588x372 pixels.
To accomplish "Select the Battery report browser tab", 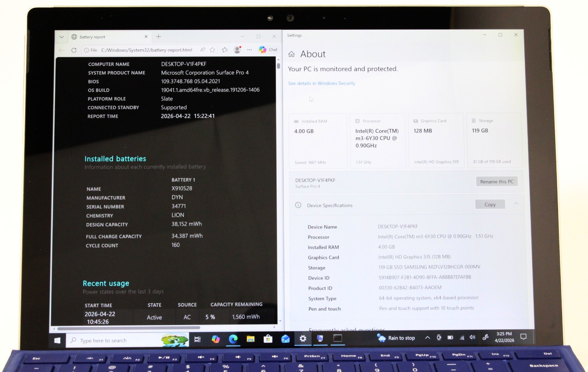I will (110, 37).
